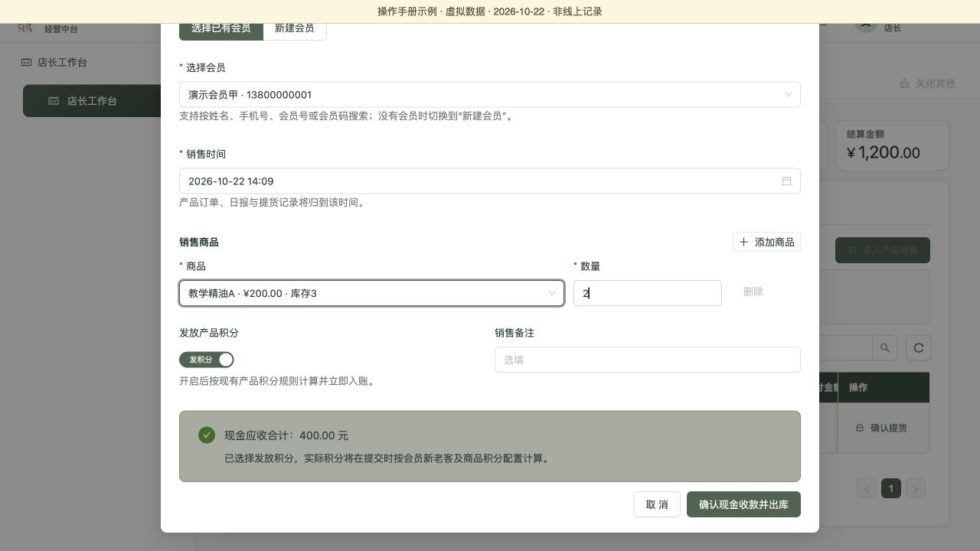Click the 关闭其他 icon
Screen dimensions: 980x551
904,83
